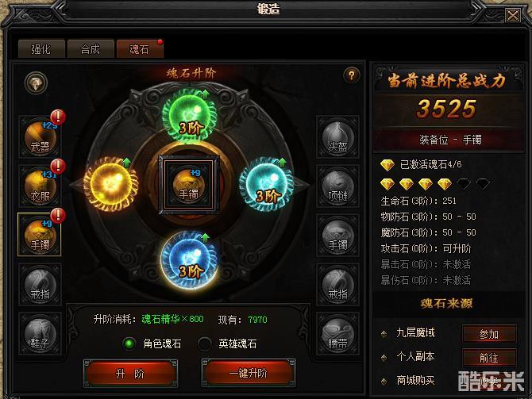532x399 pixels.
Task: Click the 升阶 upgrade button
Action: (x=130, y=374)
